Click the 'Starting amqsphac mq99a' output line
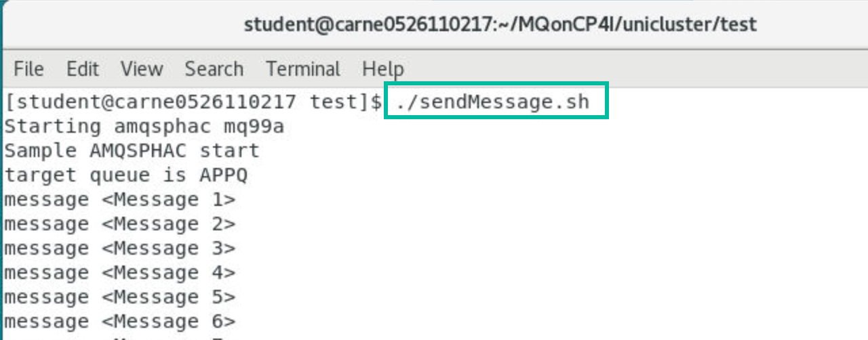The image size is (868, 340). pyautogui.click(x=144, y=127)
